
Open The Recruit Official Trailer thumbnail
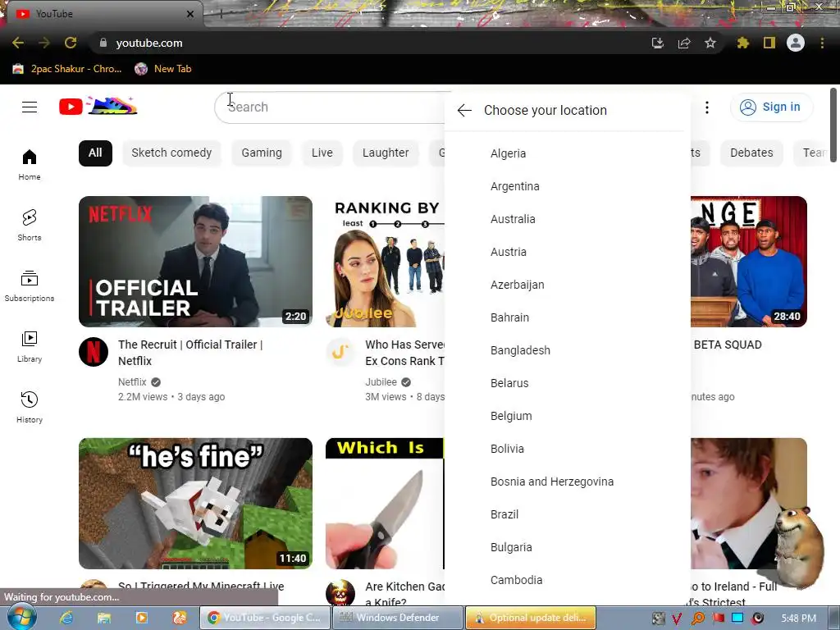[x=195, y=262]
